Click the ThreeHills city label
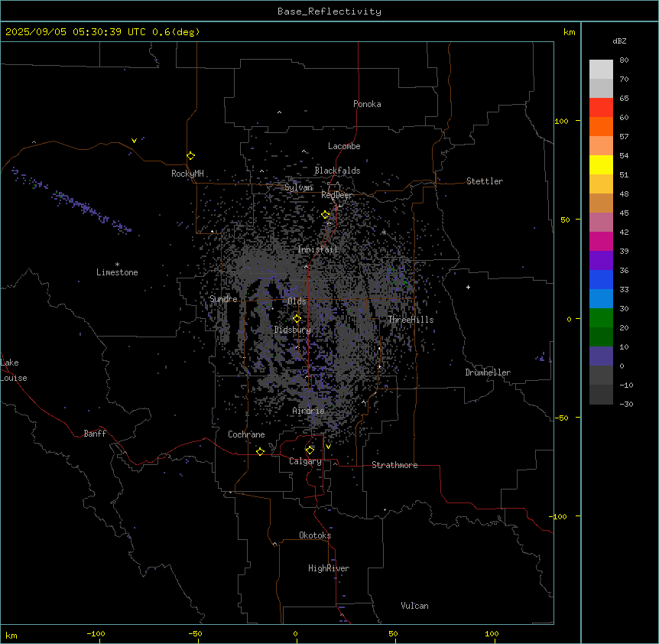 click(x=411, y=320)
